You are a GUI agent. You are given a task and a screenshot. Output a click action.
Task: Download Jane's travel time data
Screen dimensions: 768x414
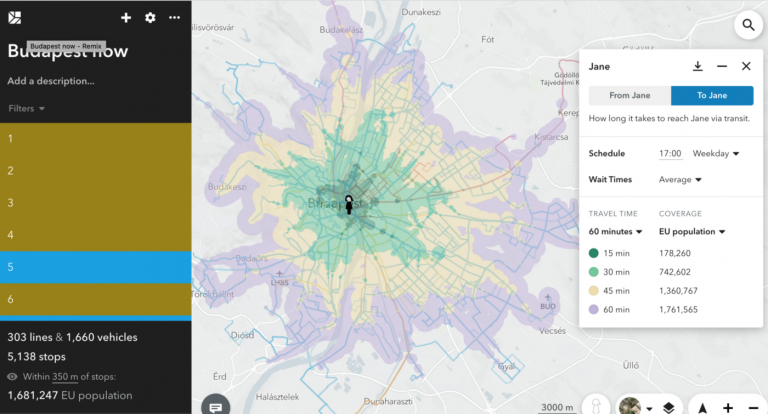pos(697,66)
